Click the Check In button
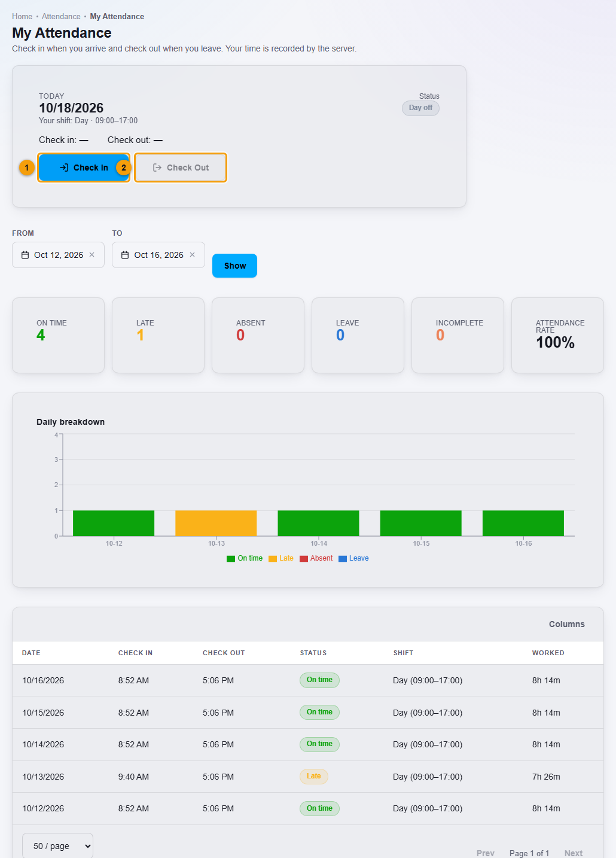The height and width of the screenshot is (858, 616). pos(84,168)
